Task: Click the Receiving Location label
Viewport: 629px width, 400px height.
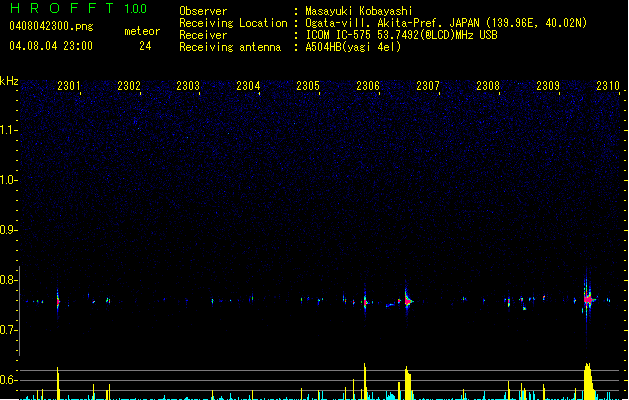Action: 233,23
